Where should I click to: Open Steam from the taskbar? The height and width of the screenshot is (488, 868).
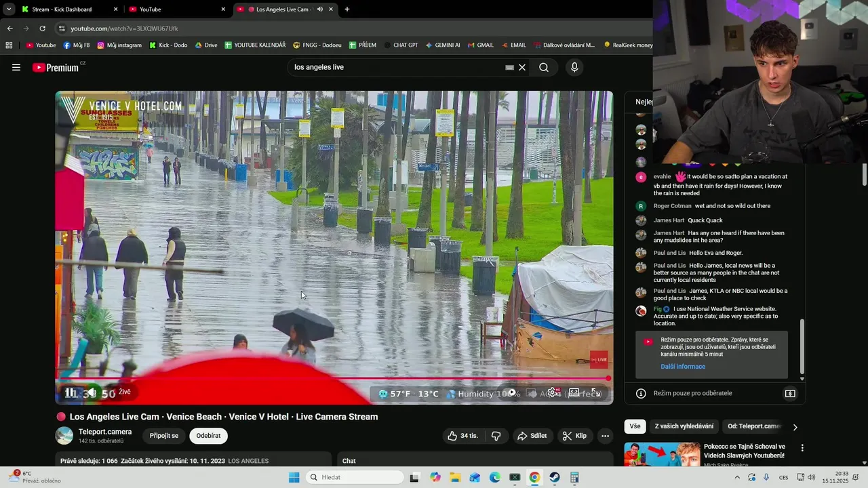pyautogui.click(x=554, y=477)
